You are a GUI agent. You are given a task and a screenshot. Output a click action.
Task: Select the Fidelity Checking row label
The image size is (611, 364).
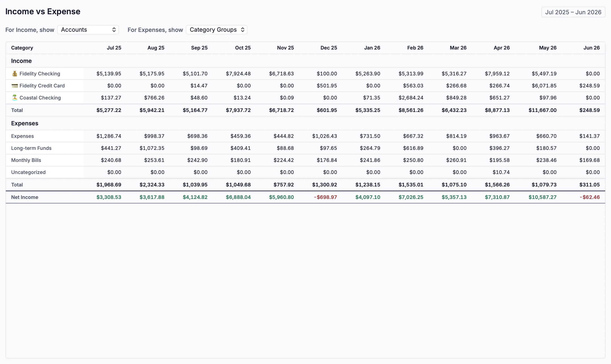point(40,74)
